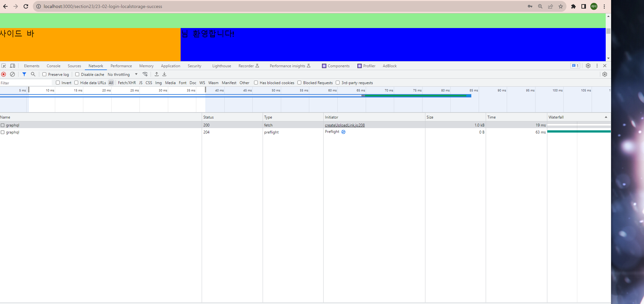Sort by the Time column header

coord(516,117)
